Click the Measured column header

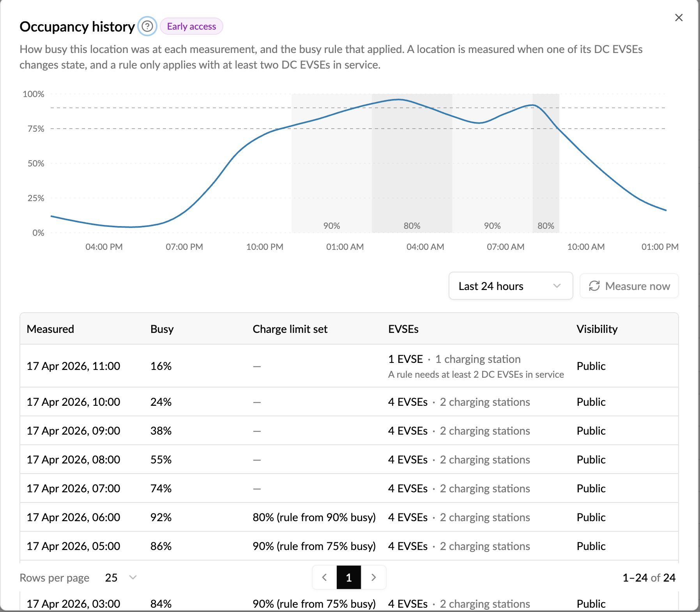(x=50, y=329)
